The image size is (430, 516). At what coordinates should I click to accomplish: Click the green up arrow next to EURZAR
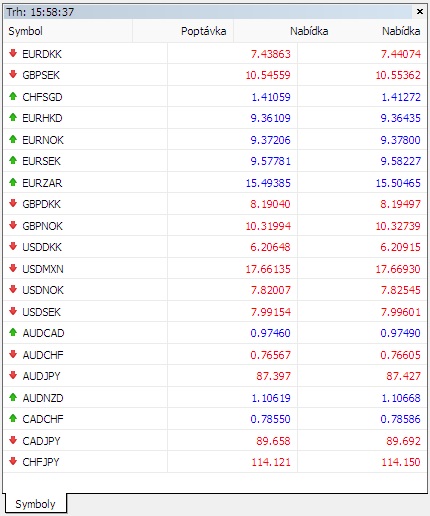(13, 182)
